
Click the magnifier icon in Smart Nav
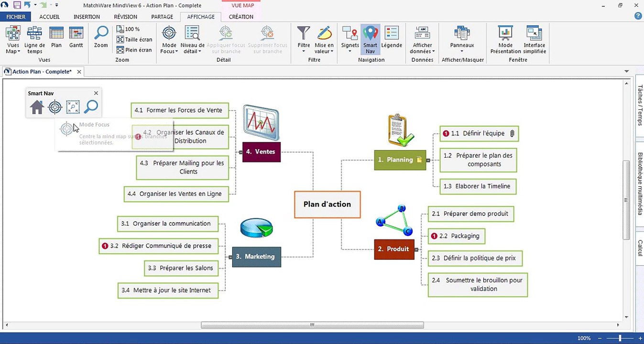(x=91, y=107)
